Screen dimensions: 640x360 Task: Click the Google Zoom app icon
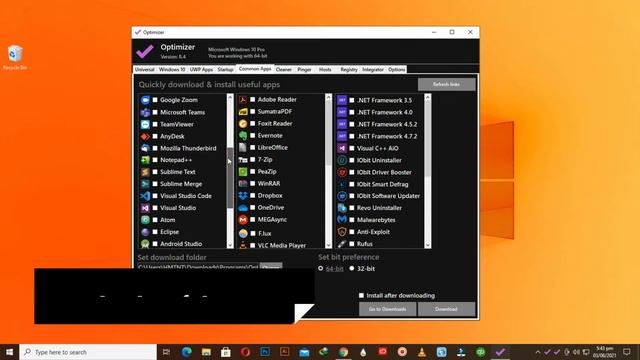145,100
